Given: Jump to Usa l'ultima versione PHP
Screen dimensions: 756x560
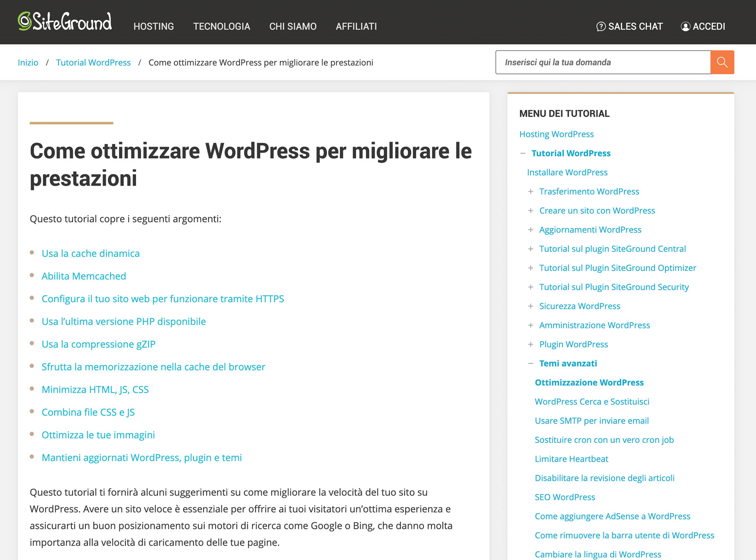Looking at the screenshot, I should pyautogui.click(x=123, y=322).
